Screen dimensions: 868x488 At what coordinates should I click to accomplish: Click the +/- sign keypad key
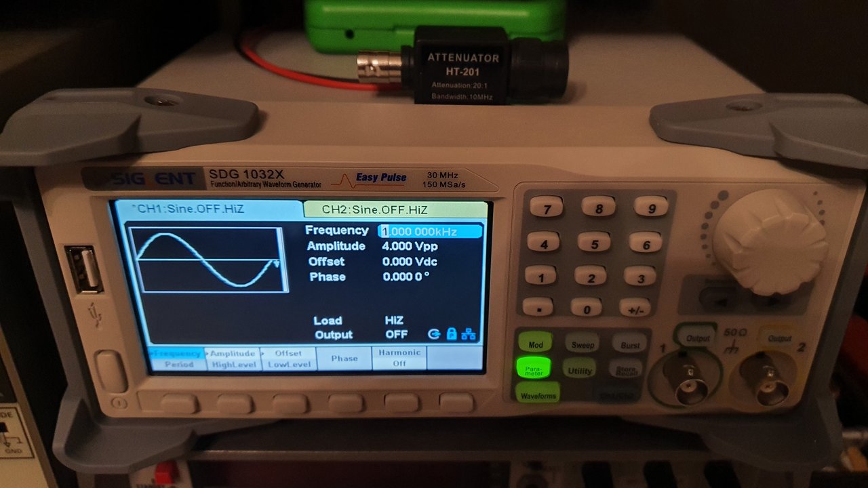pos(635,308)
